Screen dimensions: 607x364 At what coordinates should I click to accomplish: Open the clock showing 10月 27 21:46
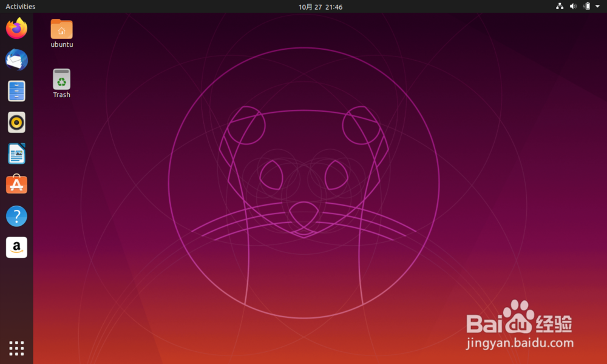point(320,7)
